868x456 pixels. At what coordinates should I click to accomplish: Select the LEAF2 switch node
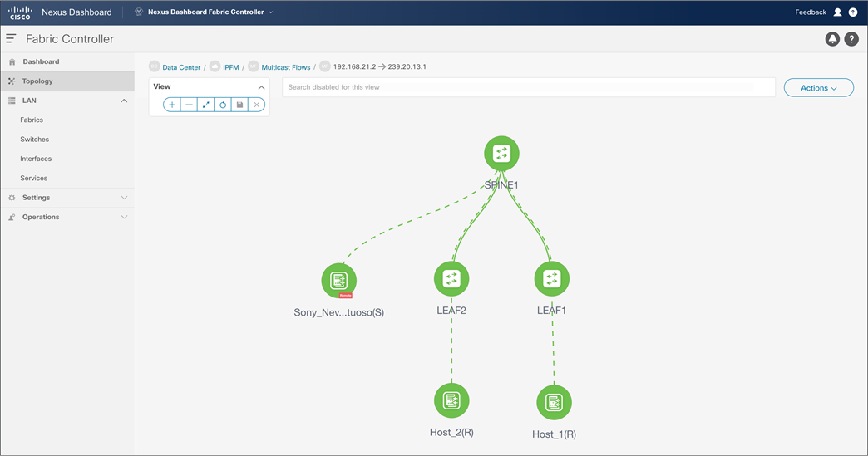point(451,278)
